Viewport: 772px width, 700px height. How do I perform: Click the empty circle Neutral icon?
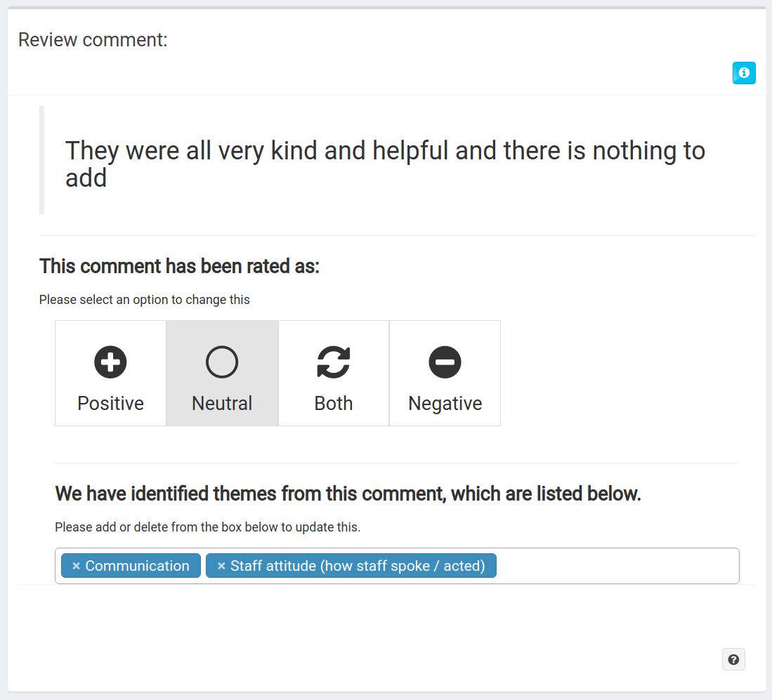pos(222,362)
